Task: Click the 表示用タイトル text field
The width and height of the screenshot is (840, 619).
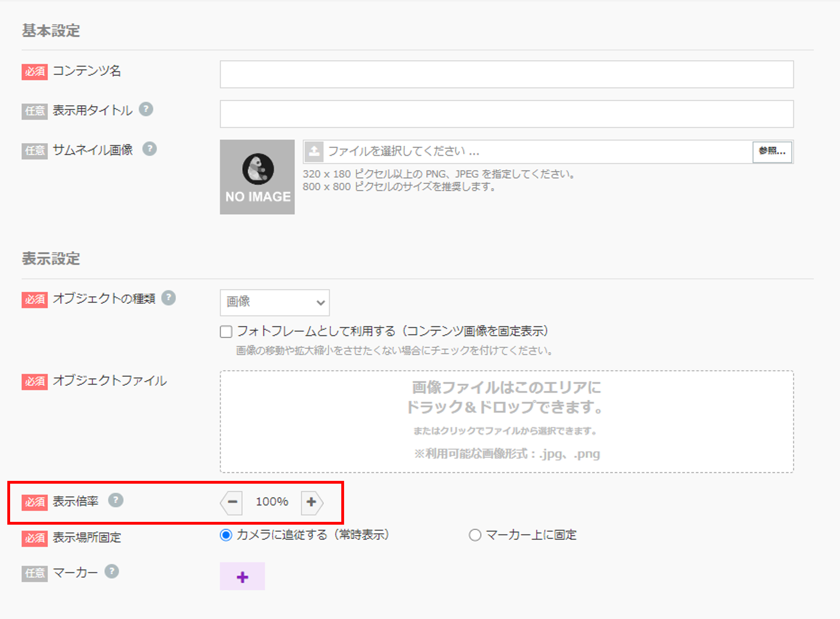Action: tap(506, 114)
